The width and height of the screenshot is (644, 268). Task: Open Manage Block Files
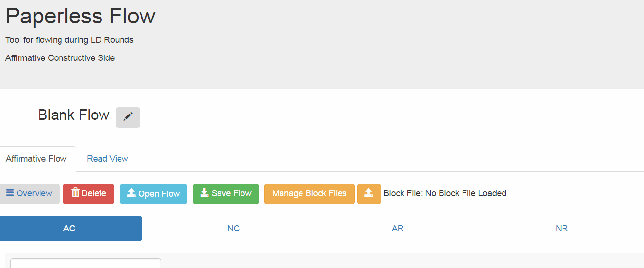pyautogui.click(x=309, y=194)
